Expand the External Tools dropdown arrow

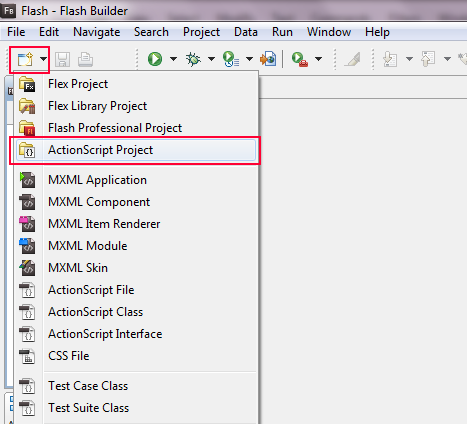point(319,59)
